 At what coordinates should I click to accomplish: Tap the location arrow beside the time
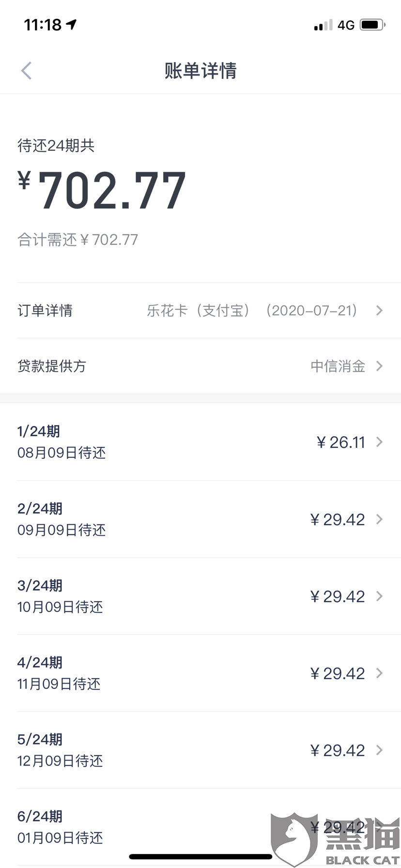coord(72,24)
